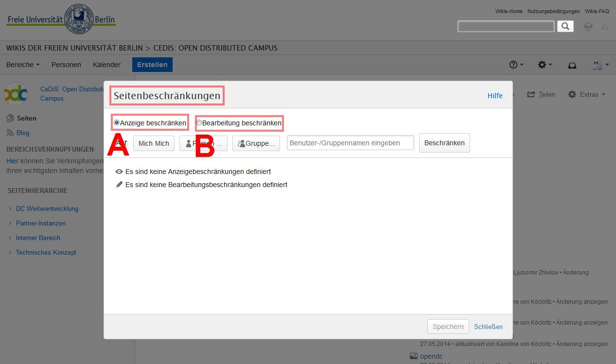Screen dimensions: 616x364
Task: Open the Seiten sidebar link
Action: 27,118
